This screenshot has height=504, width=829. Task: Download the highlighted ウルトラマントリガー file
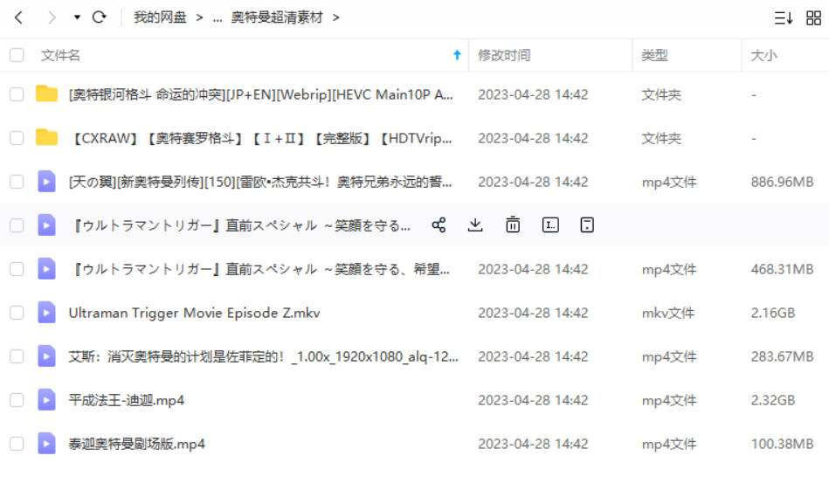tap(475, 225)
